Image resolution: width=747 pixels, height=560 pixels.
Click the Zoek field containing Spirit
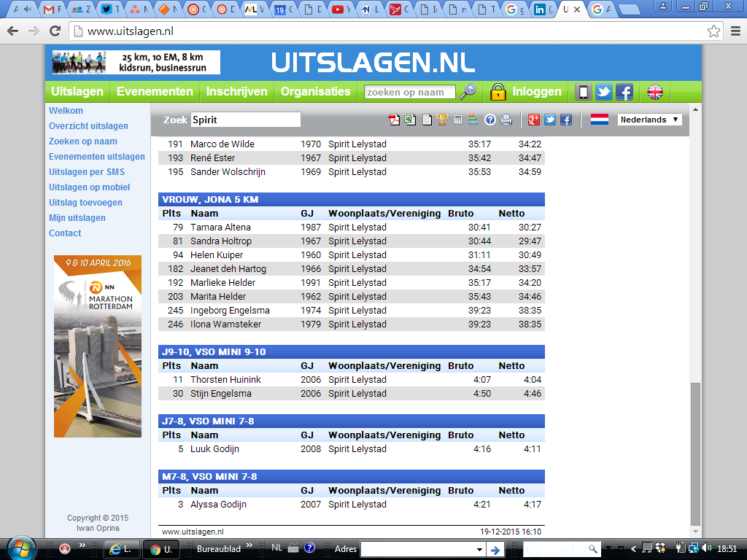coord(245,120)
